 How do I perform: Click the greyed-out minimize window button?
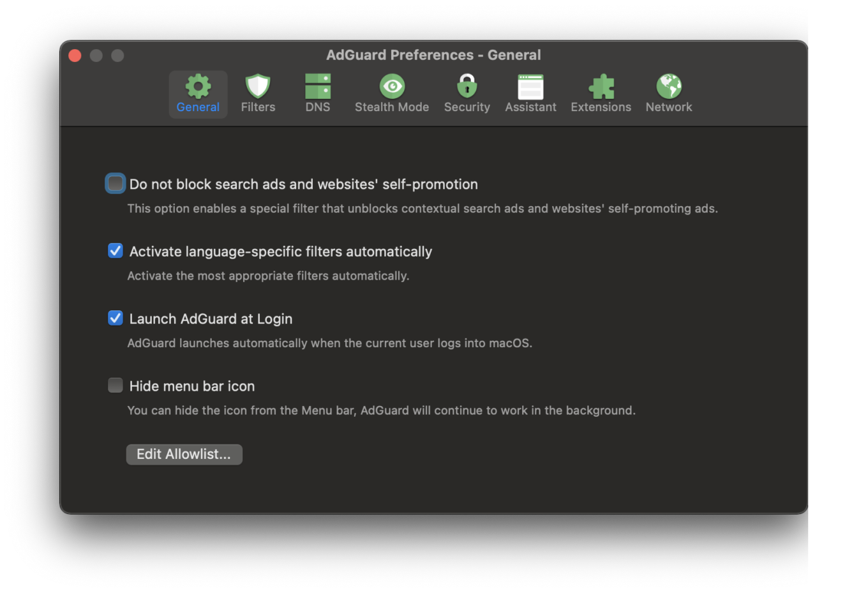tap(96, 56)
